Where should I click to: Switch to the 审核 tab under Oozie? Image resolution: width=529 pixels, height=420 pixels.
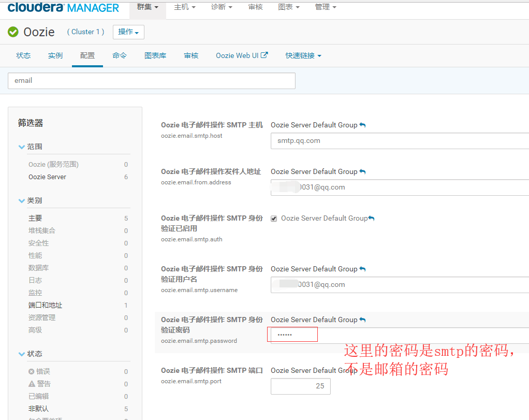(191, 56)
